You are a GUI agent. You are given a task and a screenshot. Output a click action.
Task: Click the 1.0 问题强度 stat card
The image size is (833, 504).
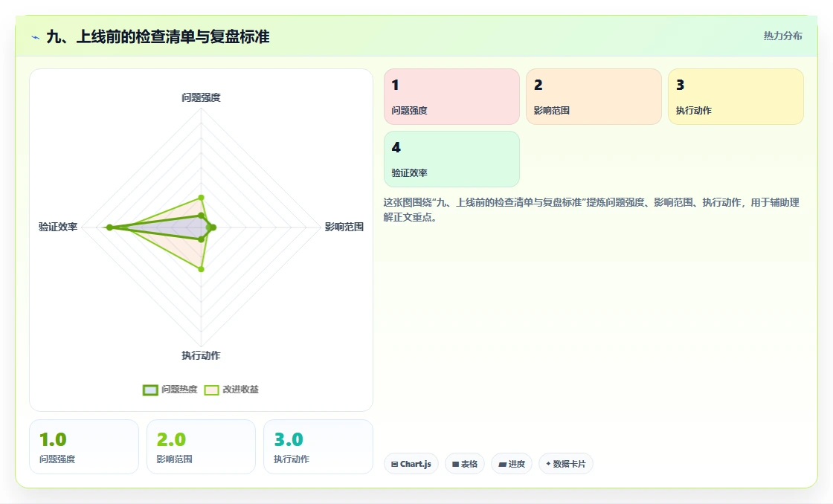(84, 447)
